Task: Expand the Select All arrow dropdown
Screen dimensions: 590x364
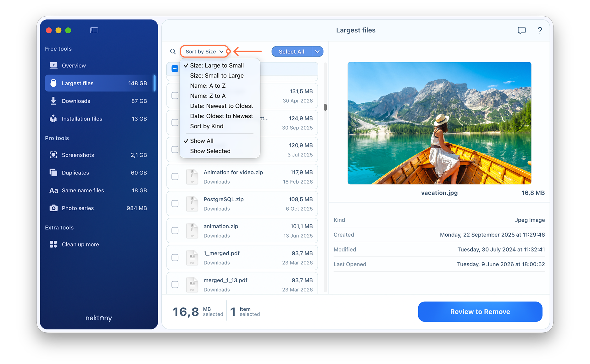Action: pos(317,52)
